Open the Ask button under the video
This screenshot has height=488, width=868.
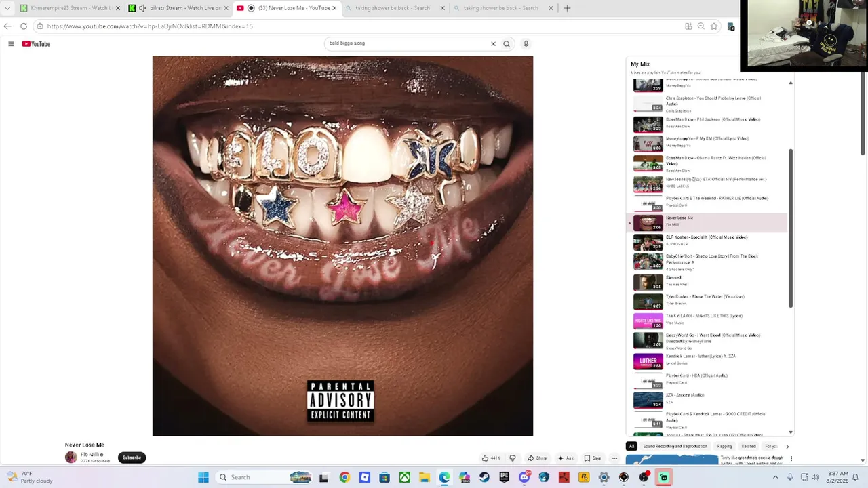coord(566,458)
